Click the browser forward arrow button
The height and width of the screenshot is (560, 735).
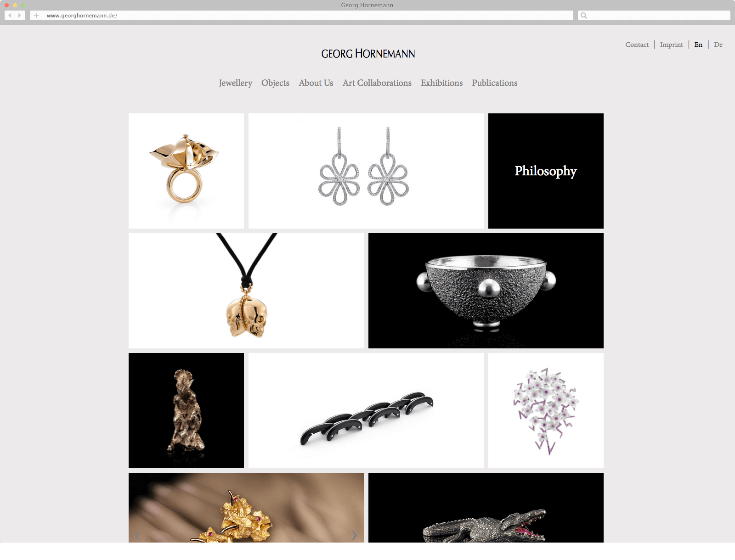[x=20, y=16]
